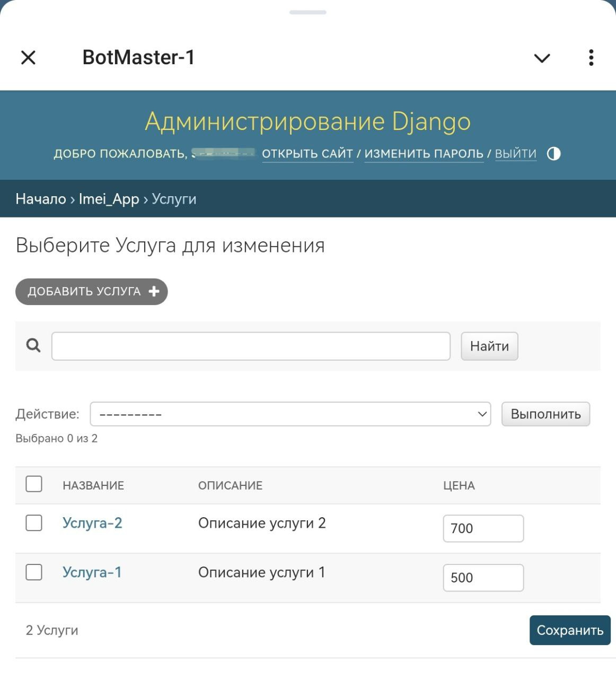Close the BotMaster-1 web view

[28, 57]
